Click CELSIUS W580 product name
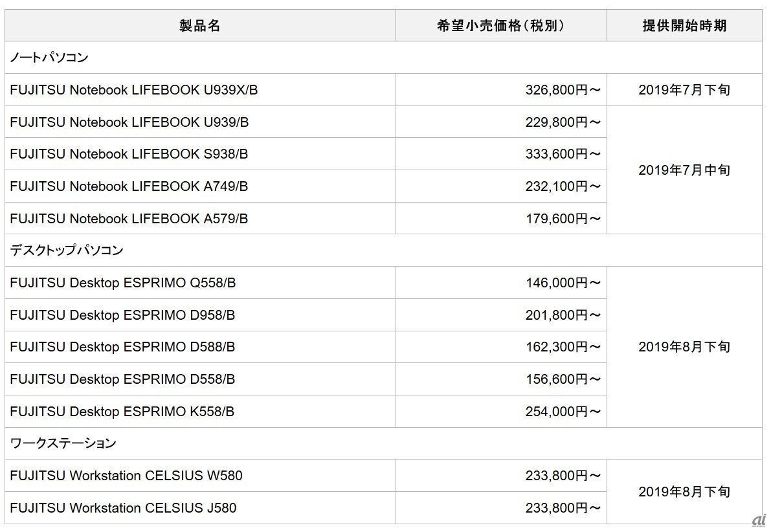The image size is (771, 532). tap(126, 476)
